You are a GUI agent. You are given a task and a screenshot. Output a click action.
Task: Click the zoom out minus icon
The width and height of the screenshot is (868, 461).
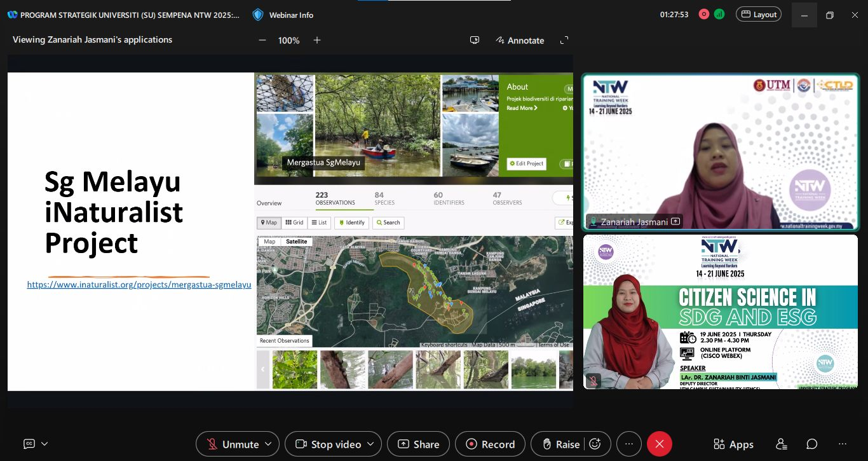click(x=262, y=40)
